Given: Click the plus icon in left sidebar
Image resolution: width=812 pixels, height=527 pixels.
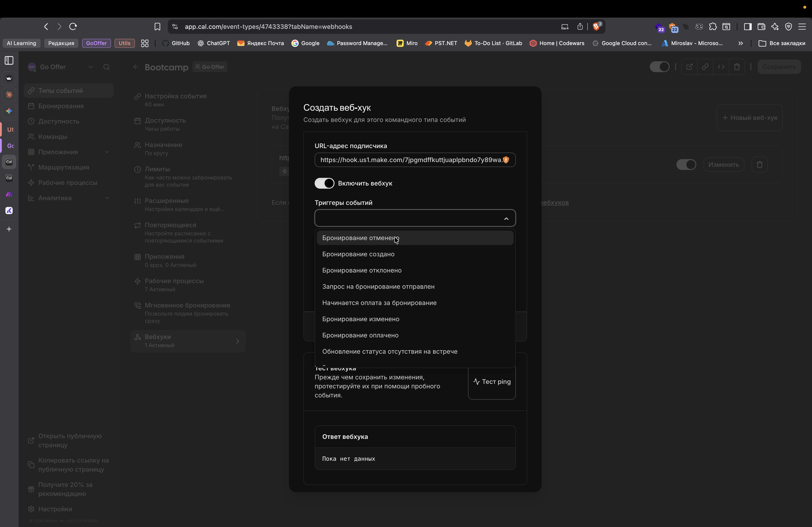Looking at the screenshot, I should click(x=9, y=229).
